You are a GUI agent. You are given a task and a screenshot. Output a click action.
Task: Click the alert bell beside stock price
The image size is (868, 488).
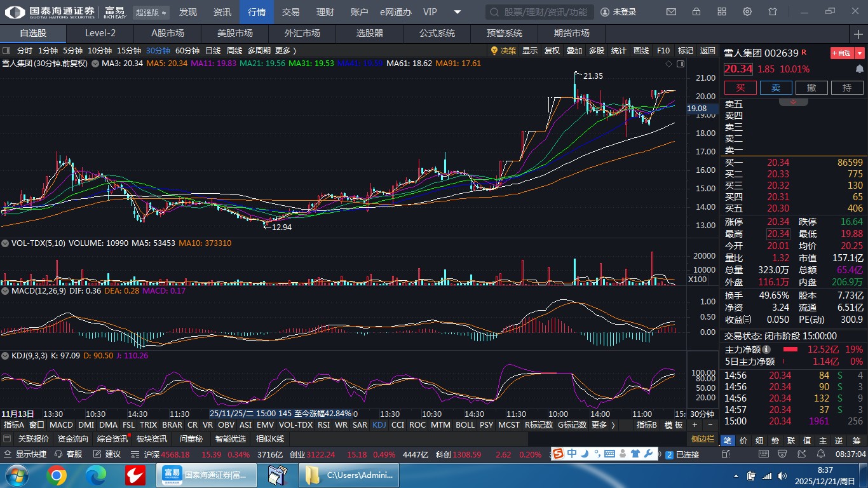tap(860, 69)
